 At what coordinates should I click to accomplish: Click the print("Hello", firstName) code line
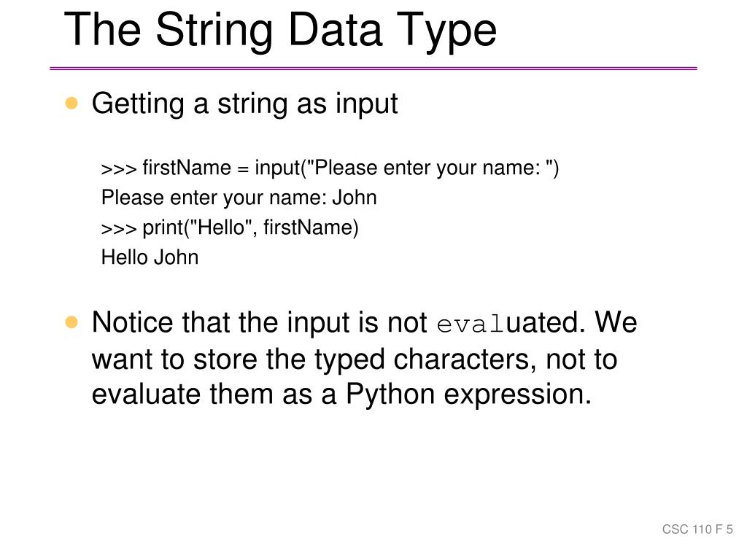tap(230, 227)
